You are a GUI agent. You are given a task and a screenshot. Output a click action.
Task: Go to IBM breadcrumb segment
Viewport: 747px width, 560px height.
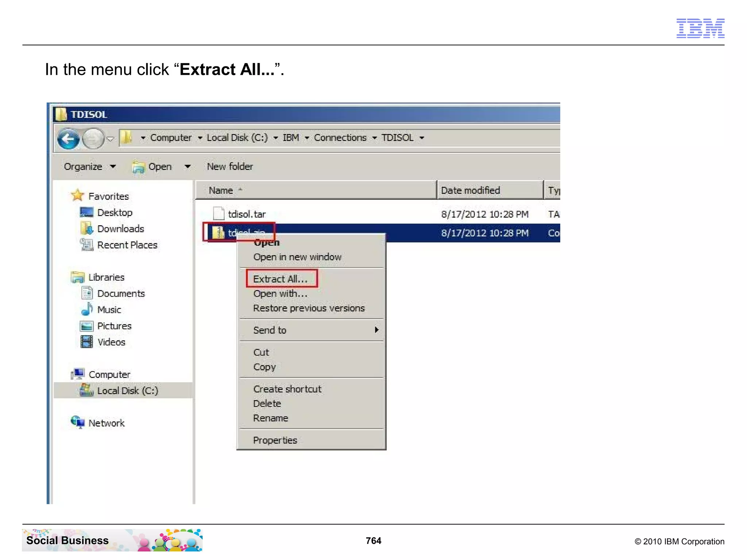point(291,137)
